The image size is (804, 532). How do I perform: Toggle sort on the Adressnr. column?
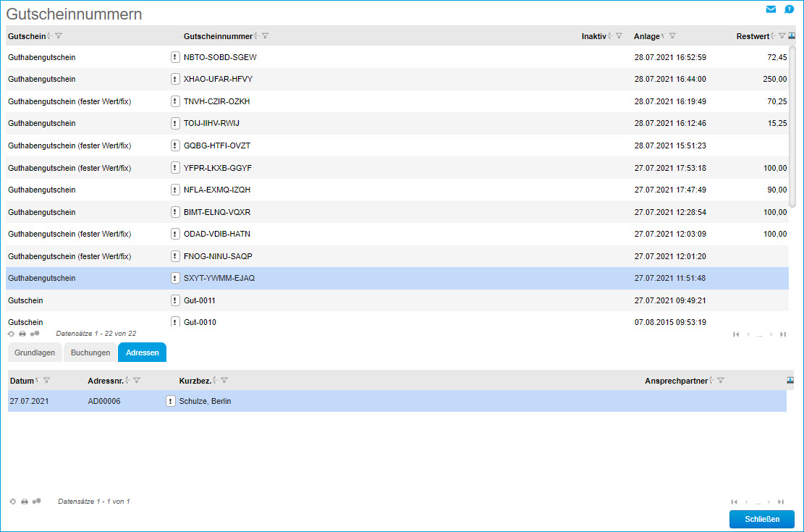tap(127, 381)
